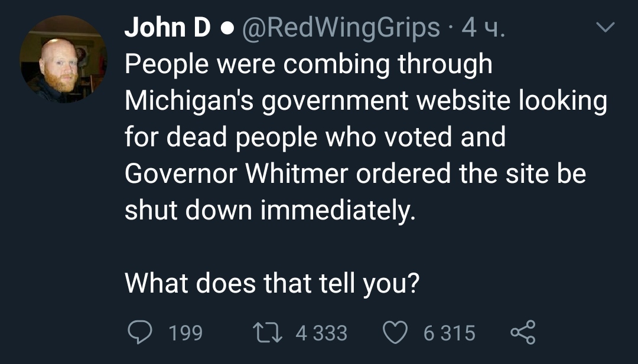638x364 pixels.
Task: Click the line "What does that tell you?"
Action: [272, 284]
